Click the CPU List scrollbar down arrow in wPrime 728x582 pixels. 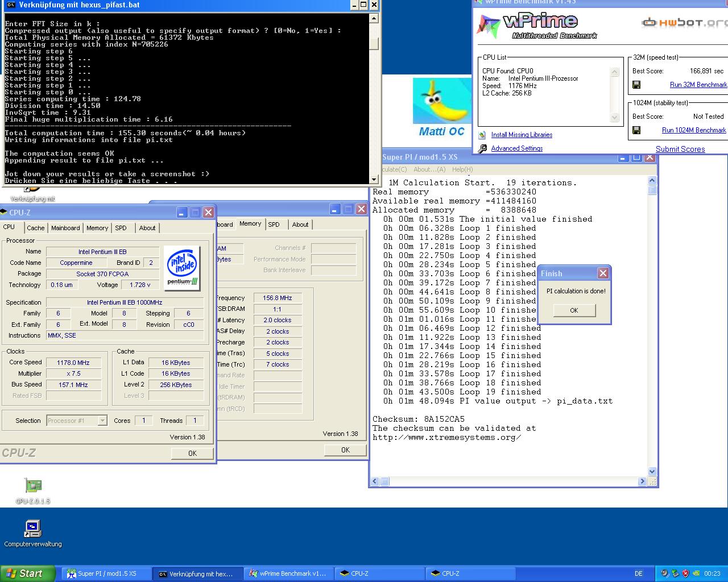tap(614, 118)
